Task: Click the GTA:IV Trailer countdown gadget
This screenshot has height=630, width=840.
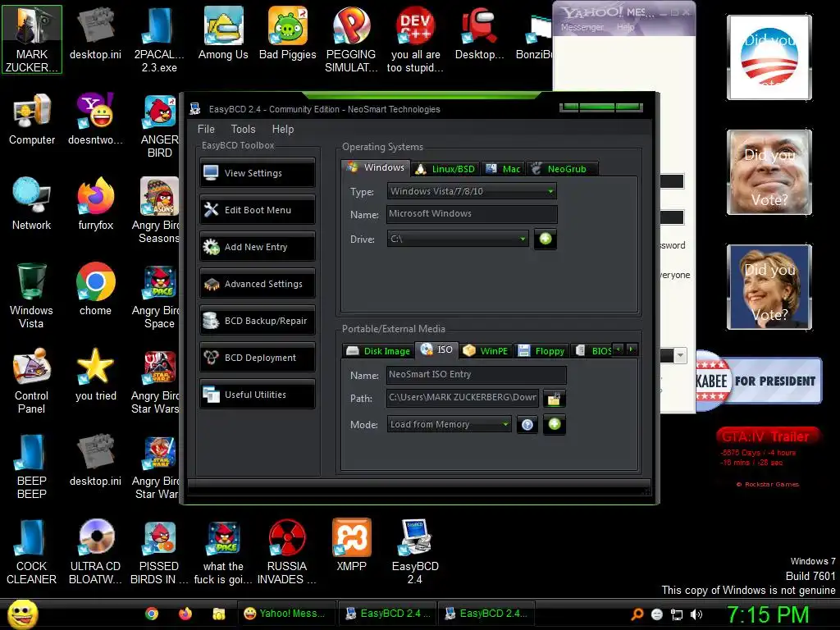Action: point(768,457)
